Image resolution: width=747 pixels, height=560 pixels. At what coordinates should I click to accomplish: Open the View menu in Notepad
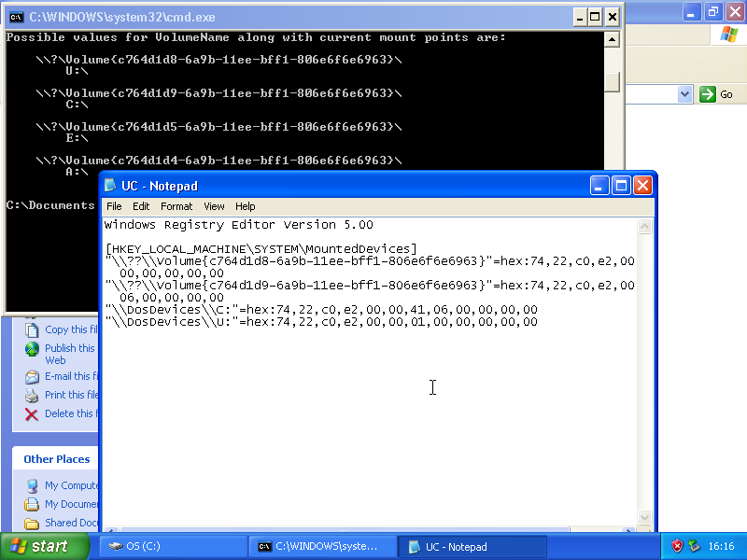(214, 206)
